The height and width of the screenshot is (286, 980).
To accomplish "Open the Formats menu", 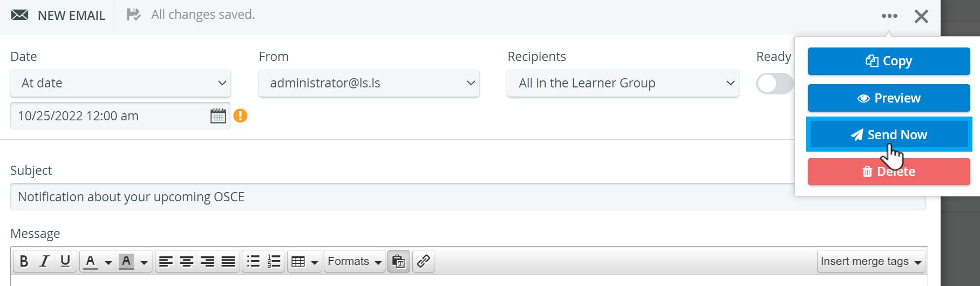I will tap(355, 261).
